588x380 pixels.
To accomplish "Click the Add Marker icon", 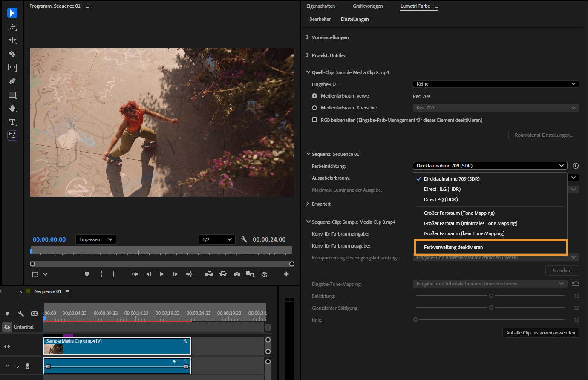I will pos(86,274).
